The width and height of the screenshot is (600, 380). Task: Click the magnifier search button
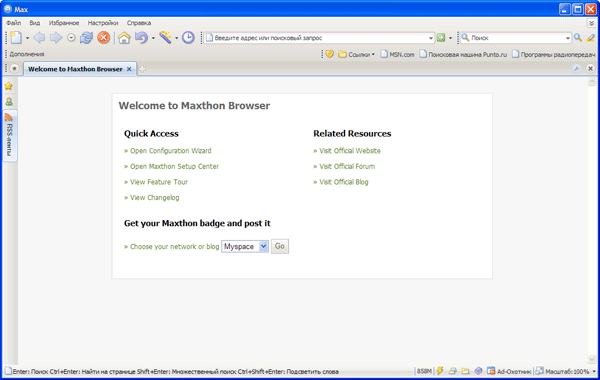tap(578, 38)
